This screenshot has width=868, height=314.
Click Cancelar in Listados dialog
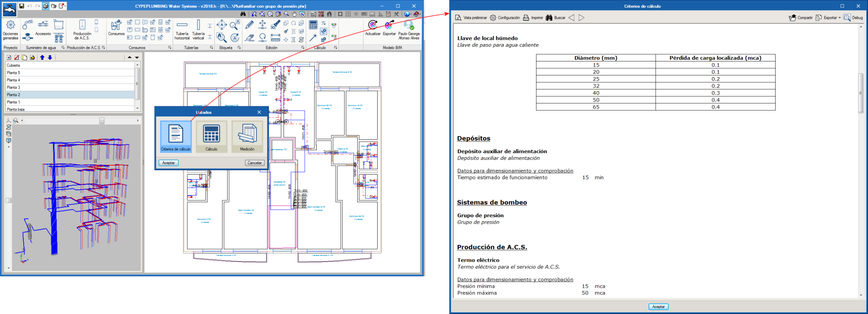click(x=254, y=163)
